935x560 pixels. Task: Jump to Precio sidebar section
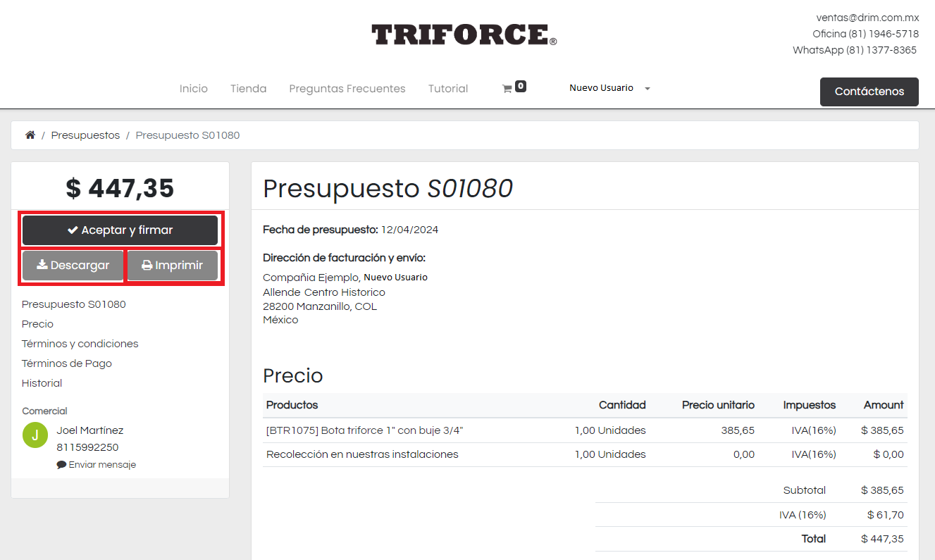pos(37,324)
